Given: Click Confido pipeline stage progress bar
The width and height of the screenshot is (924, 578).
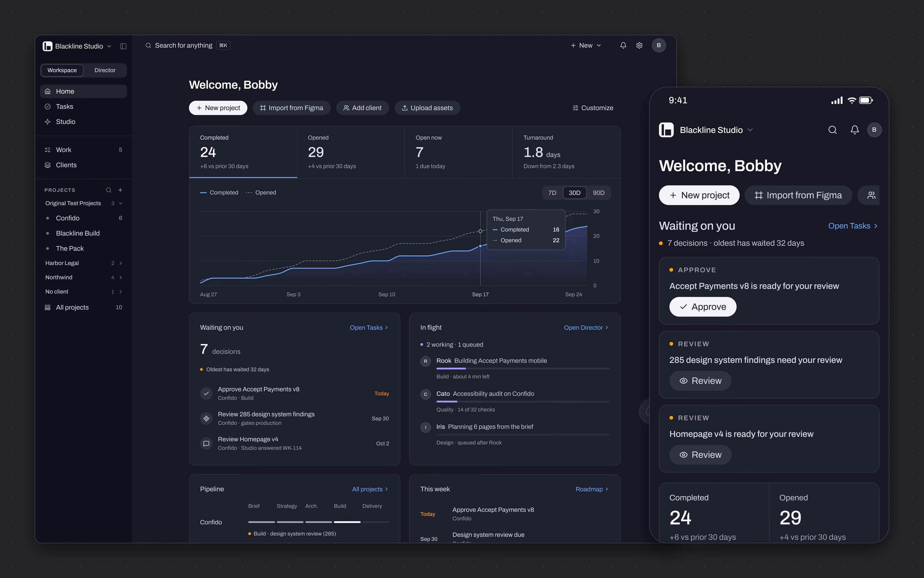Looking at the screenshot, I should coord(318,522).
